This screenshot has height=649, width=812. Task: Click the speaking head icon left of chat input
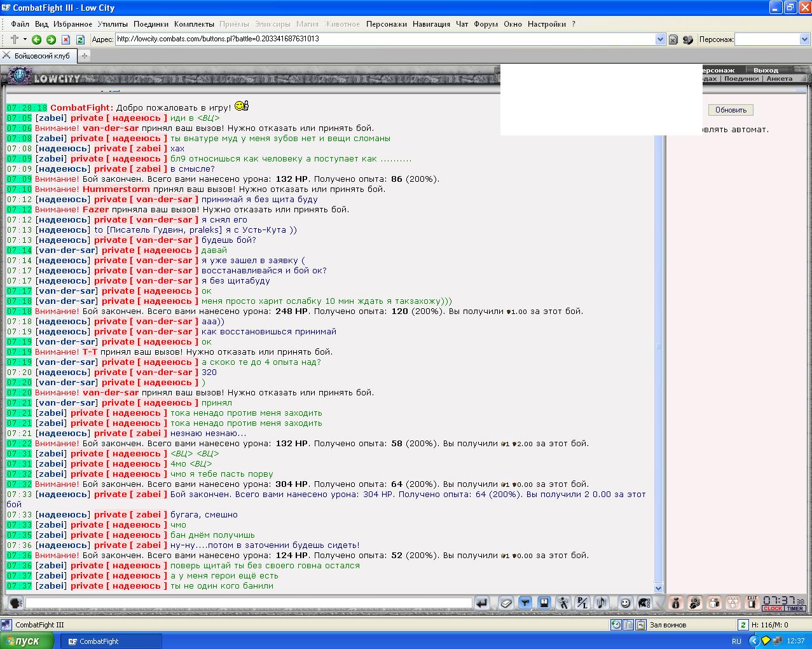(x=15, y=603)
